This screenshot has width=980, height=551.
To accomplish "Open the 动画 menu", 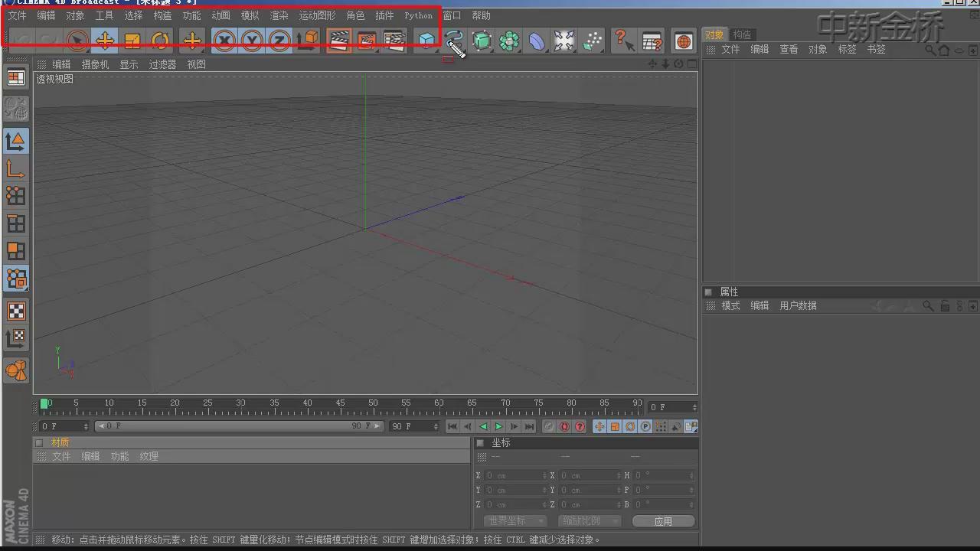I will [x=220, y=15].
